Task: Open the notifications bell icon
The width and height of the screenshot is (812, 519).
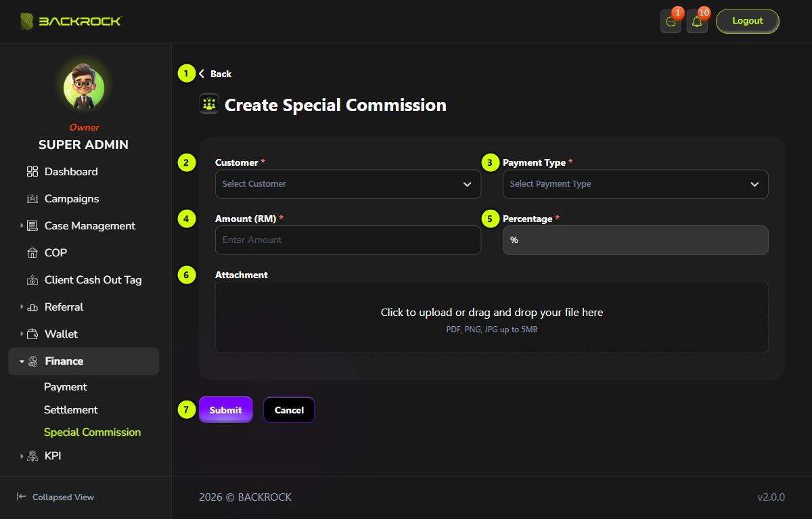Action: [697, 22]
